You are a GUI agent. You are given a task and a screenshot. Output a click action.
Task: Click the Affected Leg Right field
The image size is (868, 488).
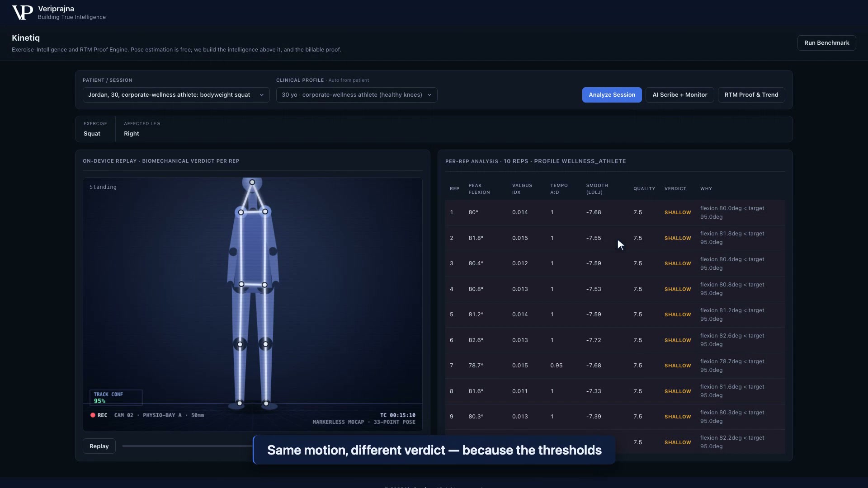(142, 129)
